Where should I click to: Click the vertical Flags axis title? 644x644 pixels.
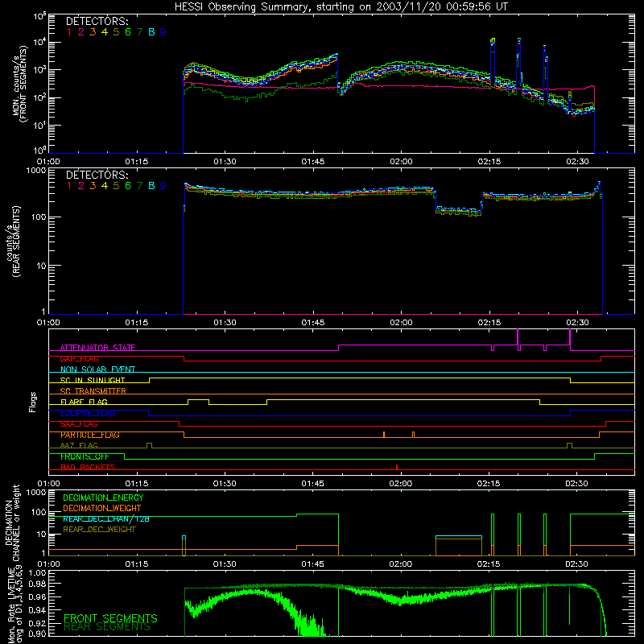[x=33, y=402]
